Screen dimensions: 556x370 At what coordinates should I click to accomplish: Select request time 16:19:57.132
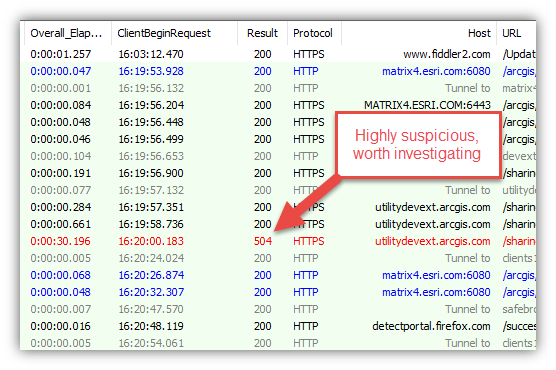[151, 190]
